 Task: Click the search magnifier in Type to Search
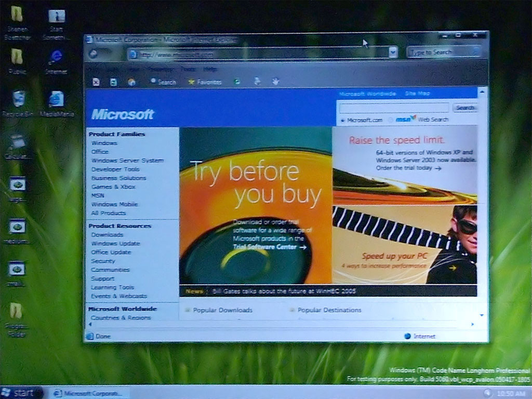tap(476, 51)
